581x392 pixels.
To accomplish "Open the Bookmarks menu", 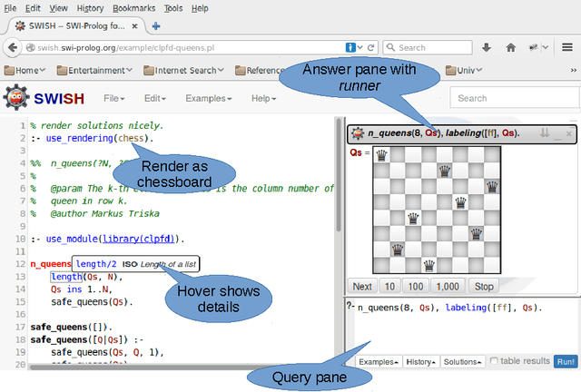I will pyautogui.click(x=133, y=7).
